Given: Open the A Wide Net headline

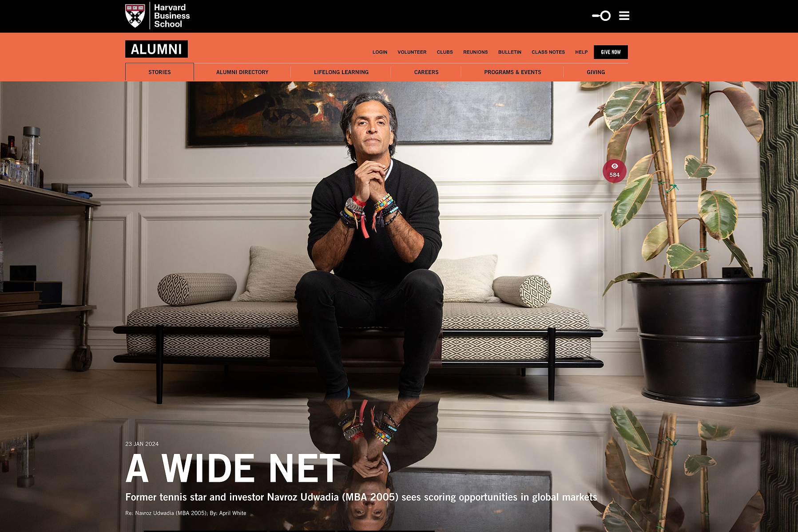Looking at the screenshot, I should coord(233,469).
